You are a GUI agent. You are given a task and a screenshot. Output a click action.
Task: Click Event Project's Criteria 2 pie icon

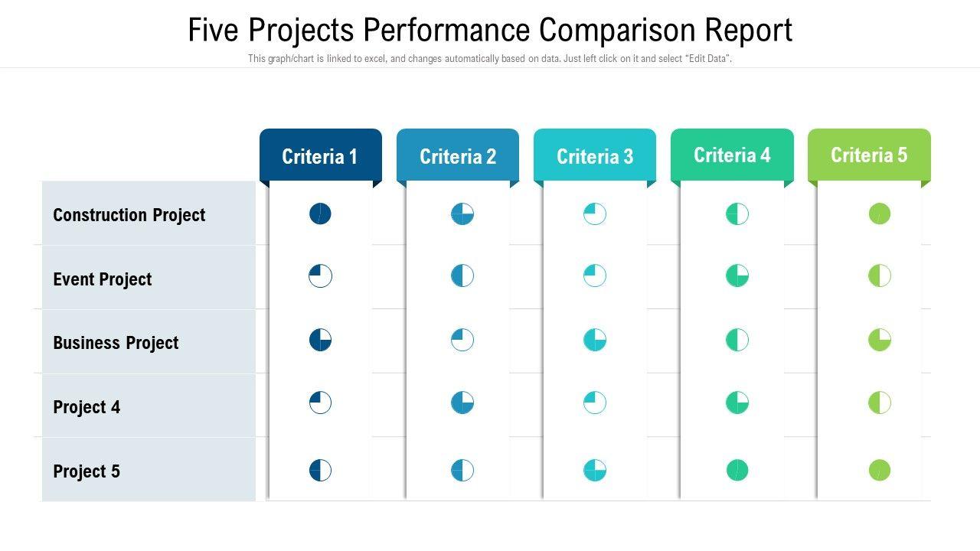pos(462,275)
